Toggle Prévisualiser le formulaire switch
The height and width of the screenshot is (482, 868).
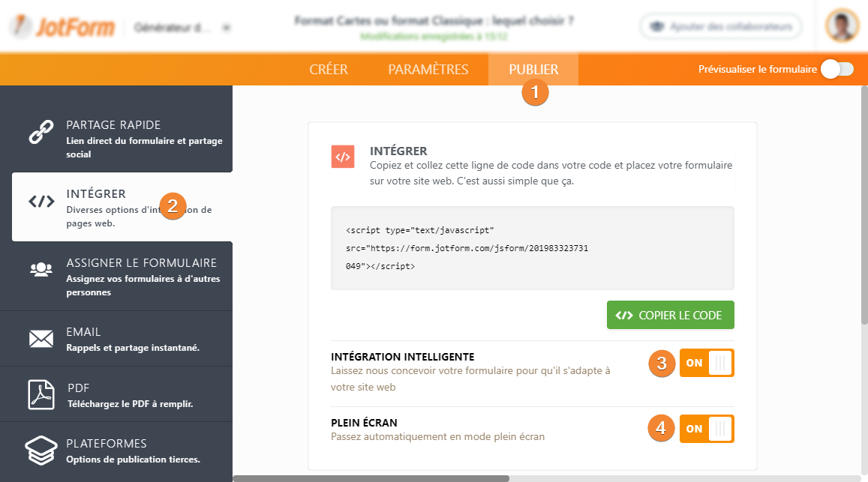click(x=837, y=69)
